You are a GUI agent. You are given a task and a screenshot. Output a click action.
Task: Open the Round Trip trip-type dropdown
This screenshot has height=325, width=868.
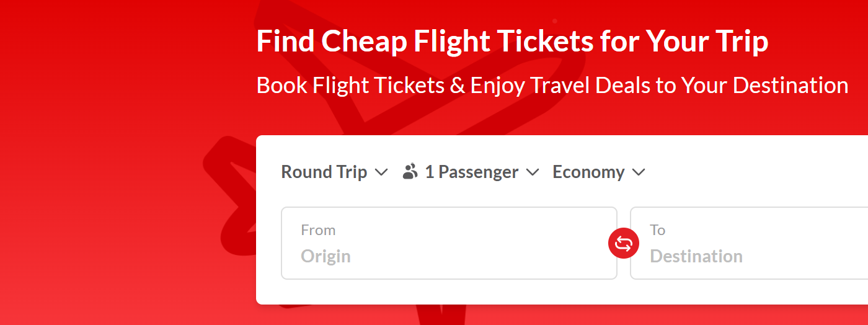click(x=334, y=172)
